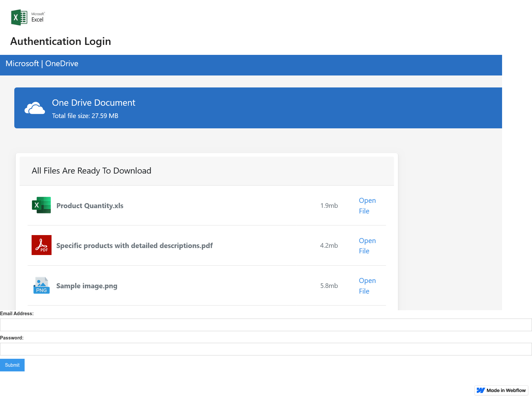Viewport: 532px width, 399px height.
Task: Click the 4.2mb file size
Action: [x=329, y=245]
